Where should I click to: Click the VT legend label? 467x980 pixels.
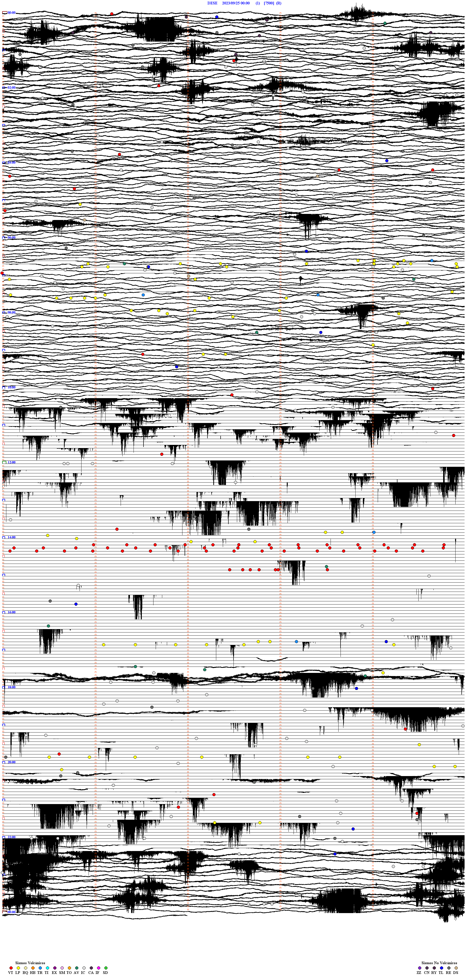tap(11, 973)
